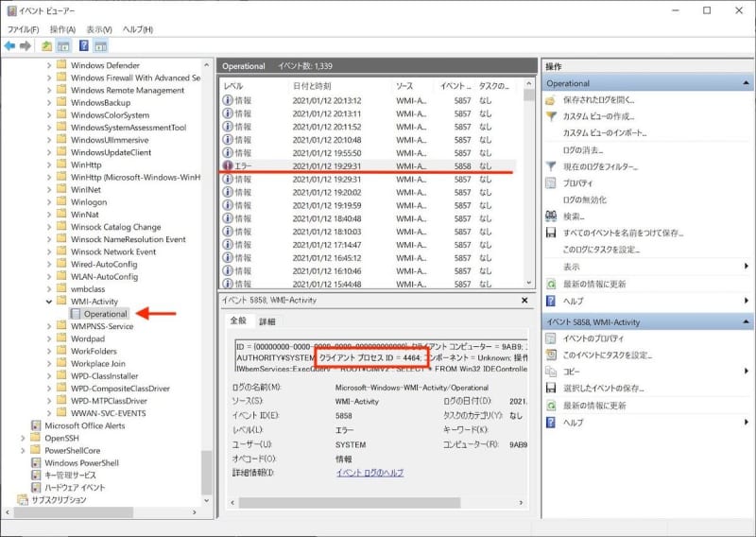Viewport: 756px width, 537px height.
Task: Select the WWAN-SVC-EVENTS tree folder
Action: (x=108, y=413)
